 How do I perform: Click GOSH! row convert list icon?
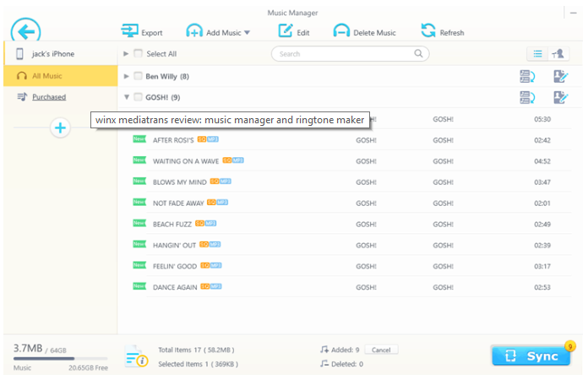(x=527, y=97)
